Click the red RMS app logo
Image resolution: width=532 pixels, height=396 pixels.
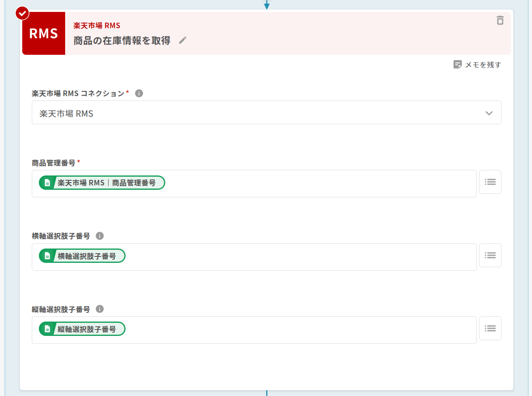44,33
